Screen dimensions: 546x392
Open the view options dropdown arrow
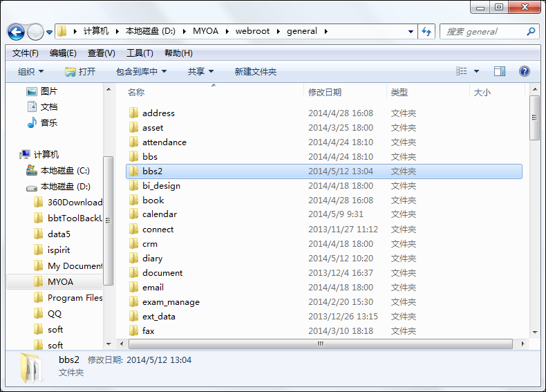coord(476,71)
